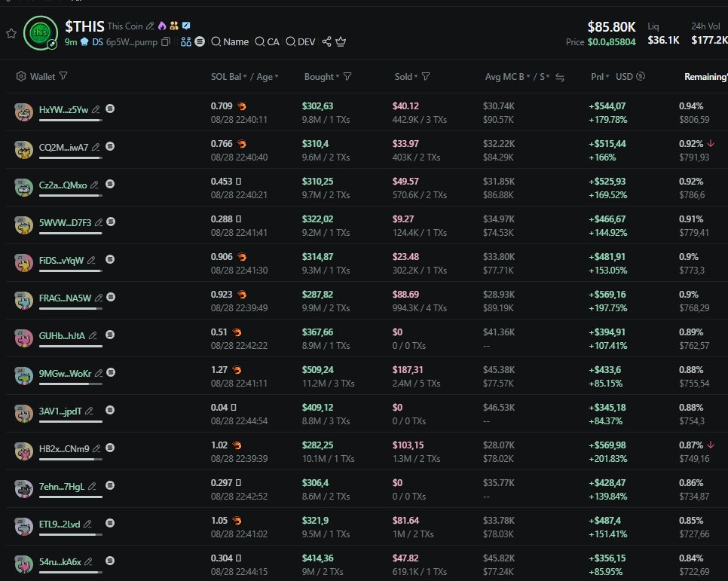Open the Sold column filter funnel

[x=426, y=77]
